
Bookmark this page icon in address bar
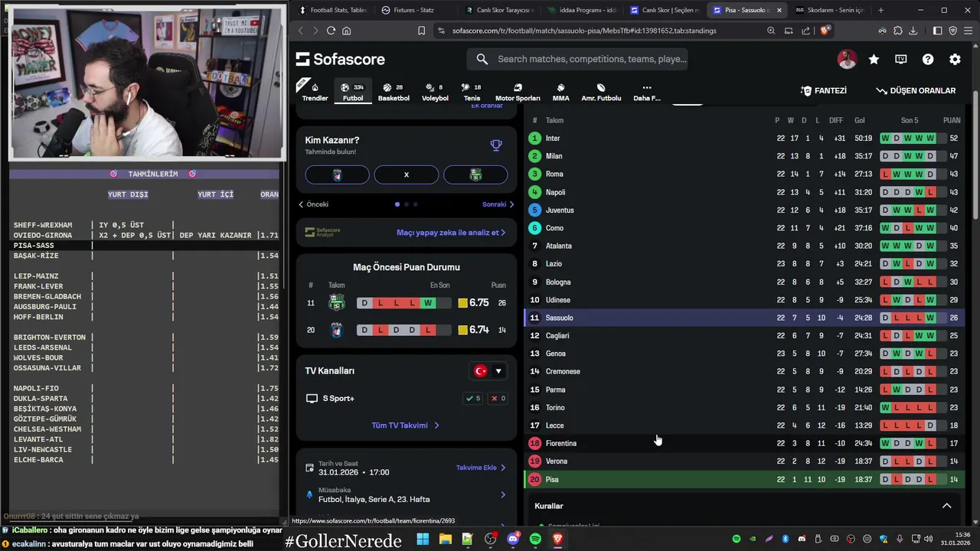tap(421, 31)
